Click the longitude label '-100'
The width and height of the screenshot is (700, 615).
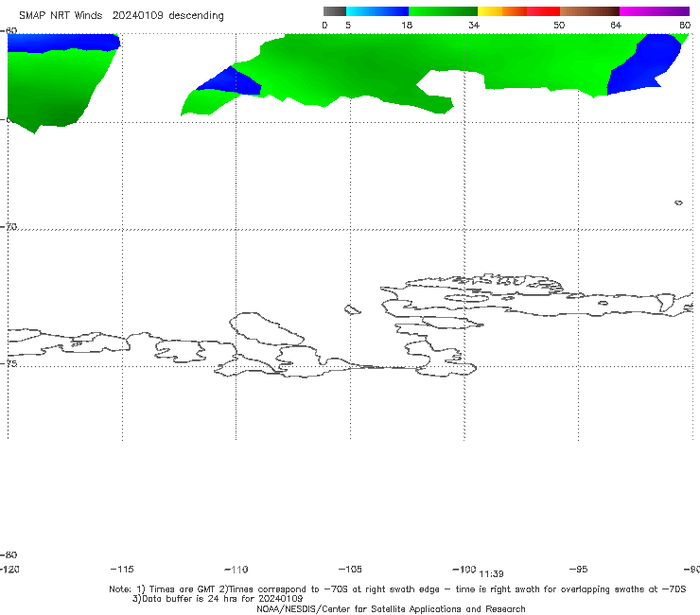click(464, 569)
